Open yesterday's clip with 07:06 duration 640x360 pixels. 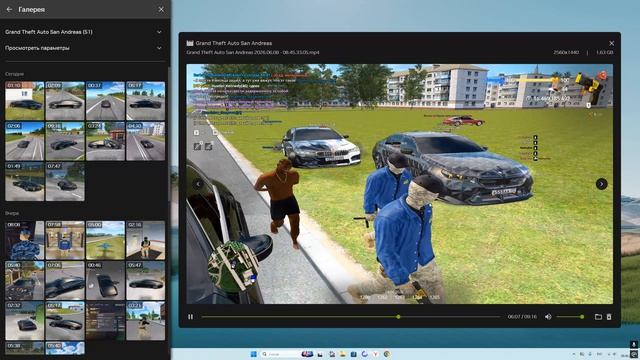pos(65,281)
